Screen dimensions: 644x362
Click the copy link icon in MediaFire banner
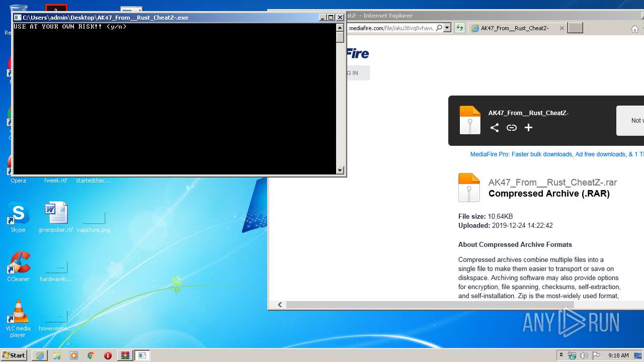[512, 128]
